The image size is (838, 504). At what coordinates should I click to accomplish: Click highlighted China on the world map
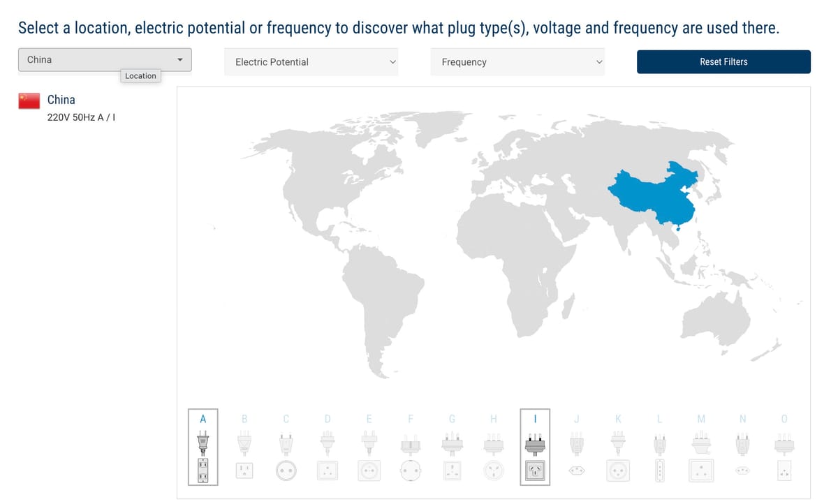[649, 192]
